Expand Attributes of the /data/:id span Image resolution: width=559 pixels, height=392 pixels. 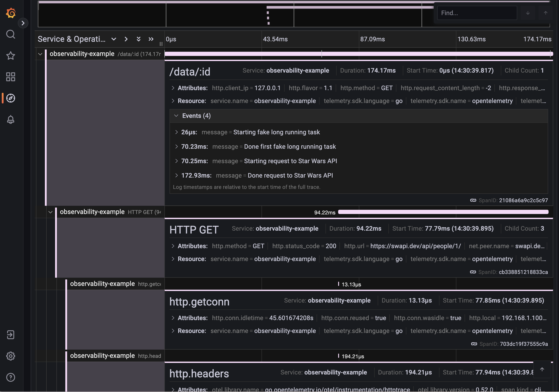tap(173, 88)
